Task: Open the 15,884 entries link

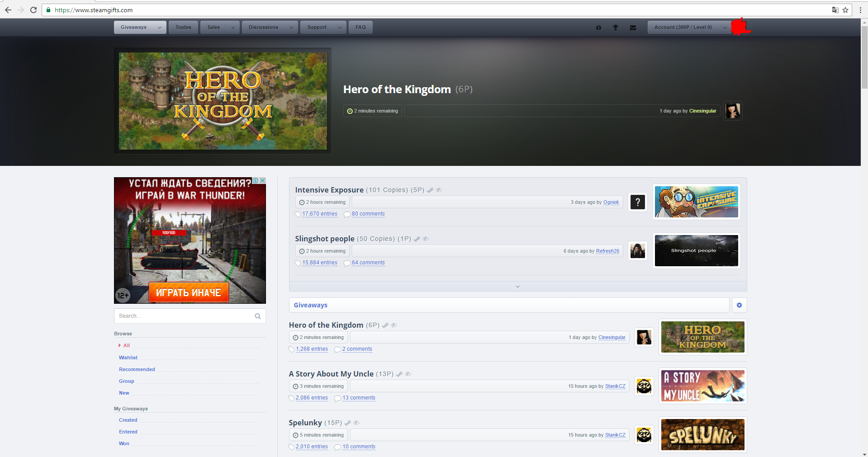Action: pos(320,263)
